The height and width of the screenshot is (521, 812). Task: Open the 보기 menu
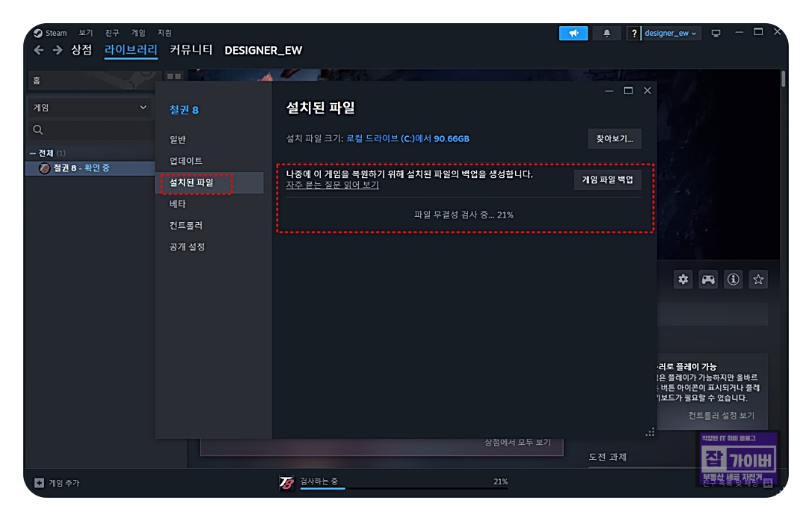(85, 33)
